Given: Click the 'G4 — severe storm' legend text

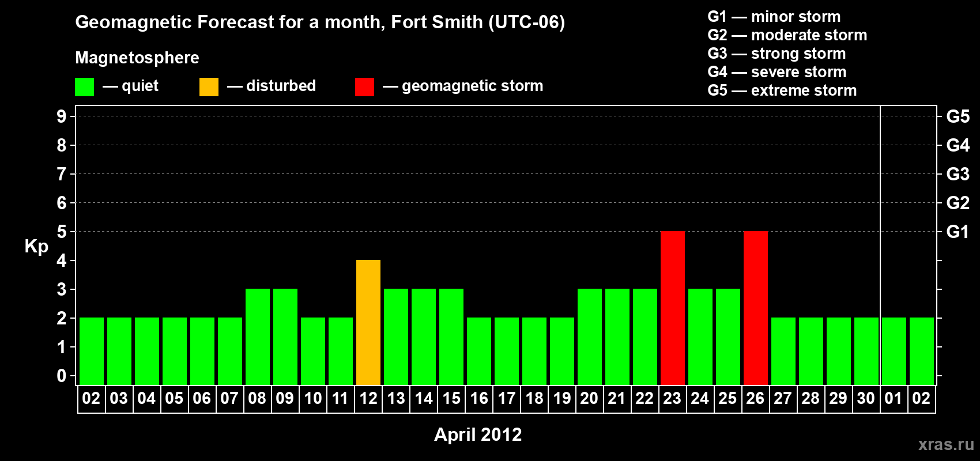Looking at the screenshot, I should pos(777,72).
